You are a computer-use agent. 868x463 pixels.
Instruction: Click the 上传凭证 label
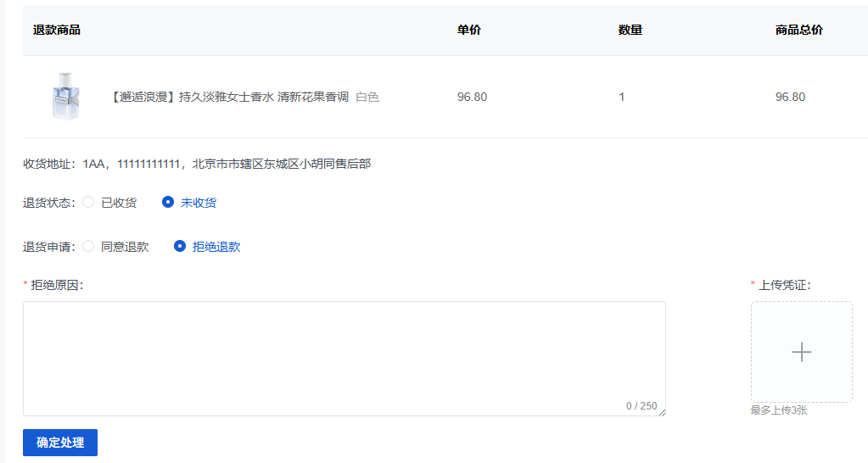784,286
